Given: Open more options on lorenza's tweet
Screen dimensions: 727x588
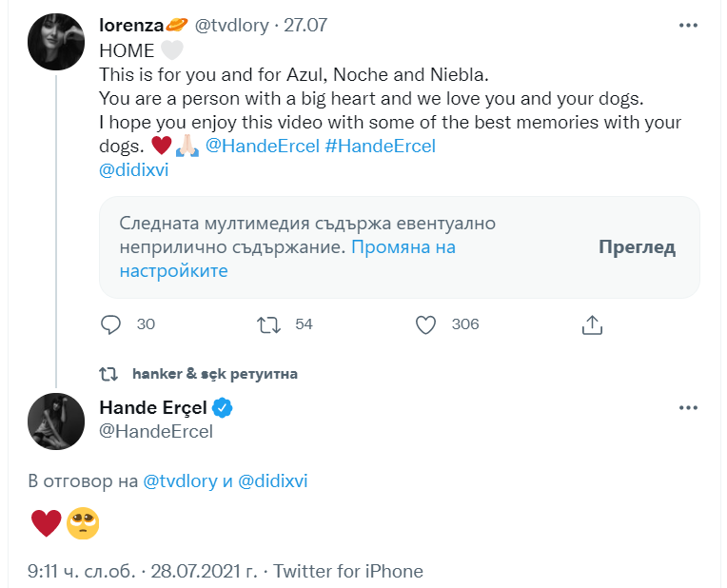Looking at the screenshot, I should point(688,26).
